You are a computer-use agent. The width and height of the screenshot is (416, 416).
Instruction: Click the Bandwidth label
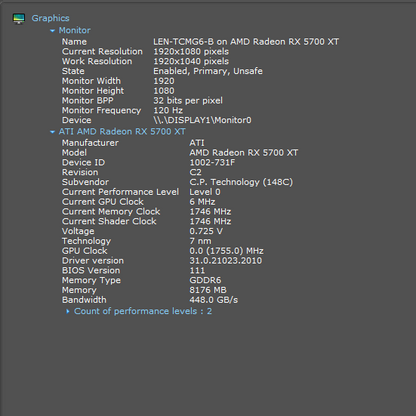pos(84,300)
